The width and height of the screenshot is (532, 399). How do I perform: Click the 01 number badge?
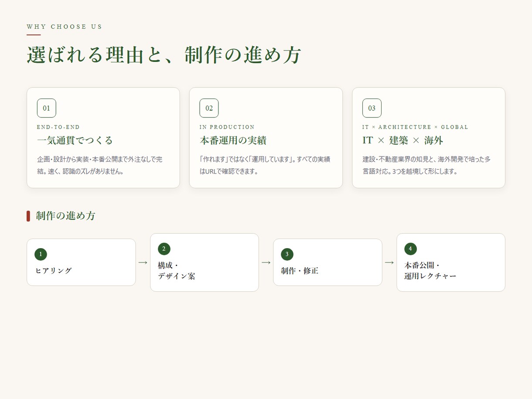tap(47, 108)
